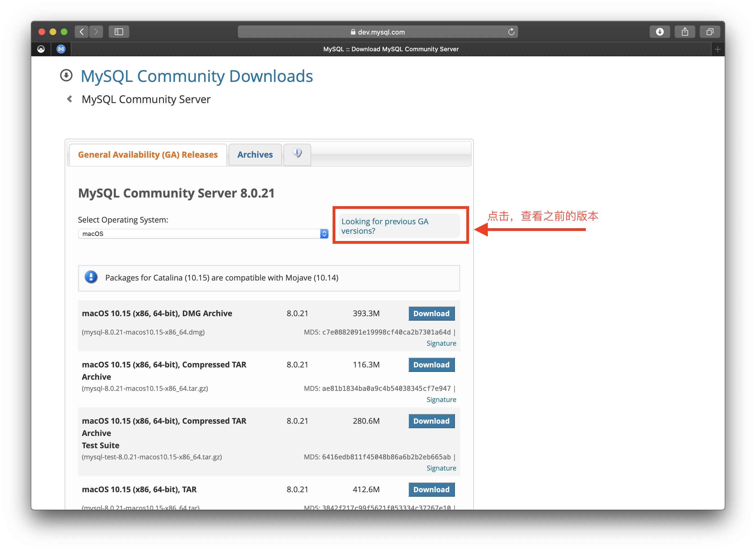Add a new tab with plus icon

click(718, 49)
